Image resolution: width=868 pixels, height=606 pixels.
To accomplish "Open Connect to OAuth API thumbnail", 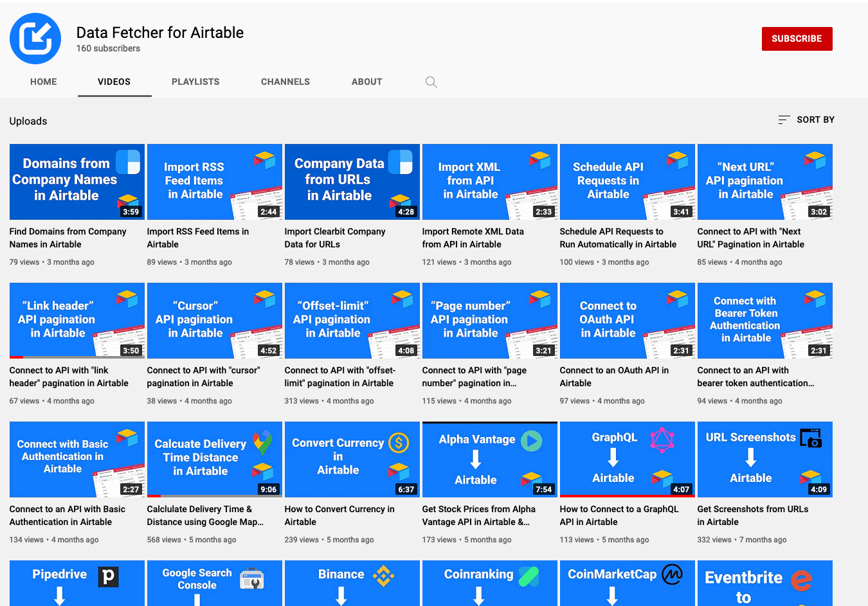I will (628, 321).
